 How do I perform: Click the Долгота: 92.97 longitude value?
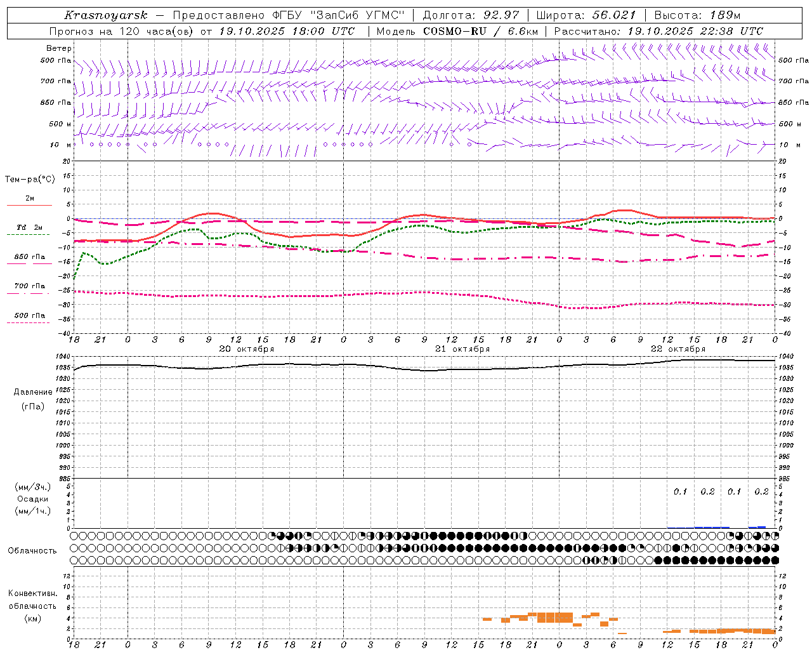click(x=471, y=15)
